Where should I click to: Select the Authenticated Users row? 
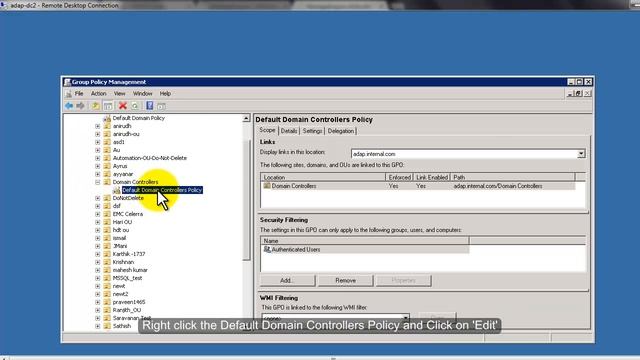364,249
